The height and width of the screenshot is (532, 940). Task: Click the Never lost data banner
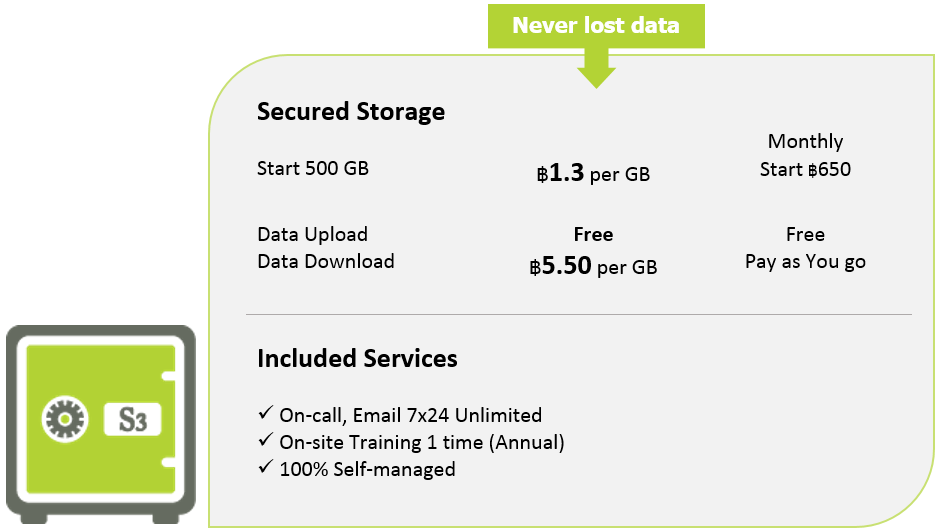596,26
